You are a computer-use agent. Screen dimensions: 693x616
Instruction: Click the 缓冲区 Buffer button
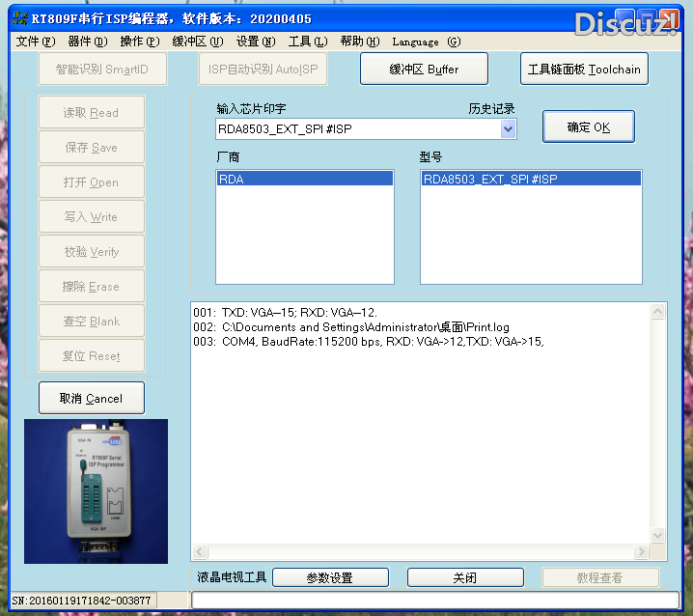click(424, 69)
